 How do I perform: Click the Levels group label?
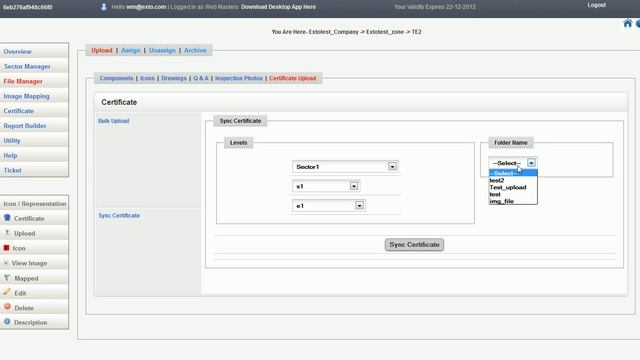(238, 142)
